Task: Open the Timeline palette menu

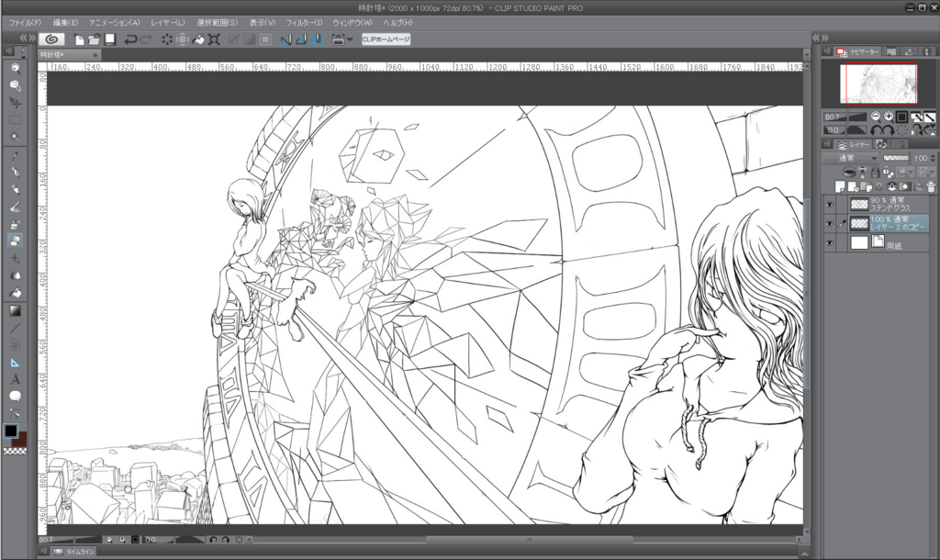Action: [x=44, y=551]
